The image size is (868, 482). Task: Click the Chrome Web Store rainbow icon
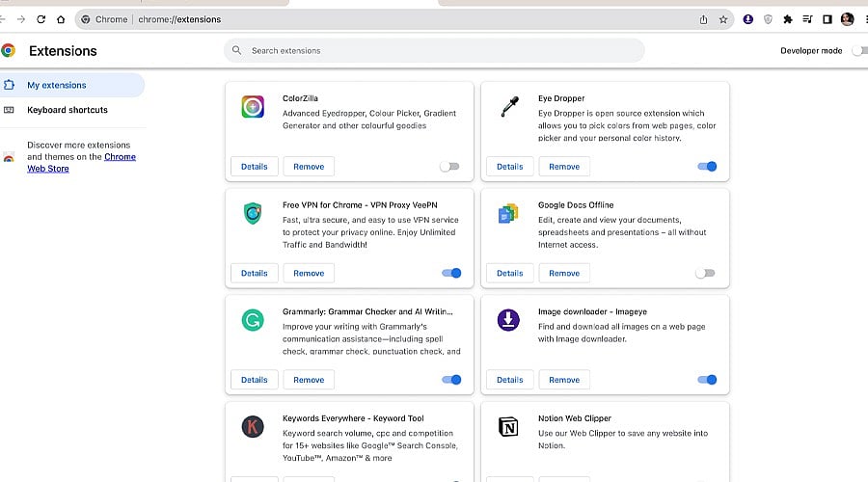tap(9, 157)
